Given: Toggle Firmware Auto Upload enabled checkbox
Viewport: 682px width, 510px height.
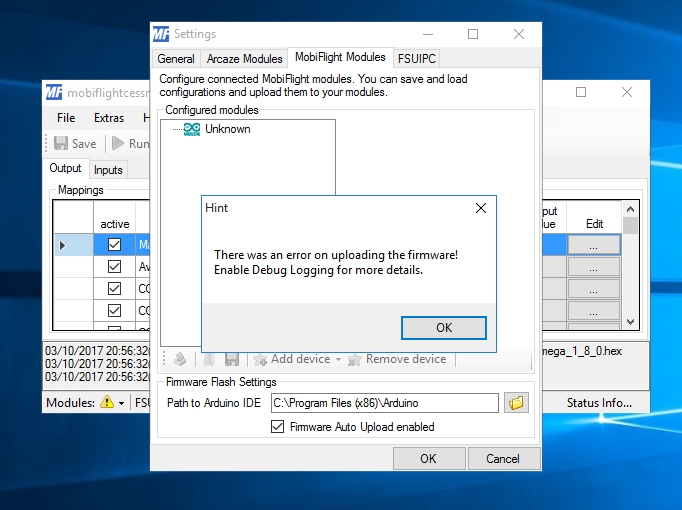Looking at the screenshot, I should (x=277, y=427).
